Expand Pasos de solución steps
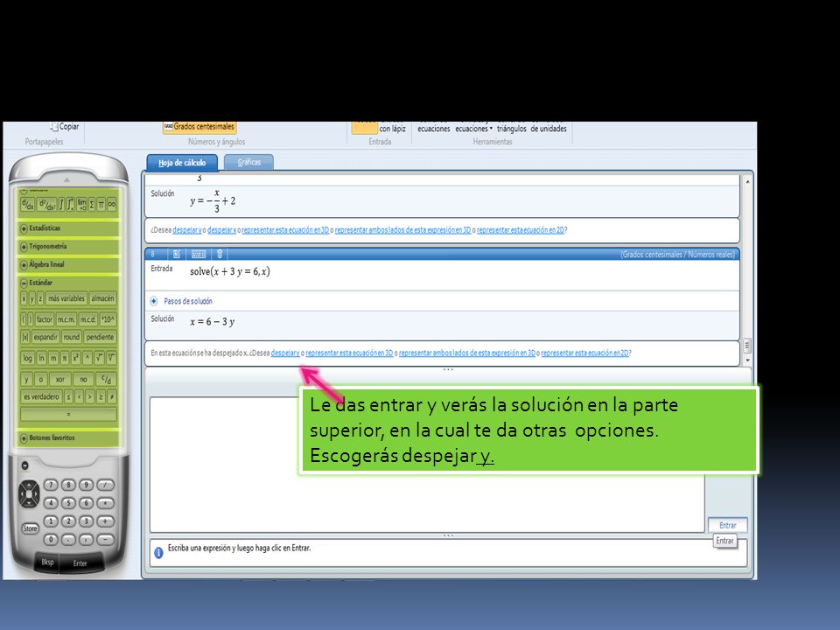 point(154,301)
